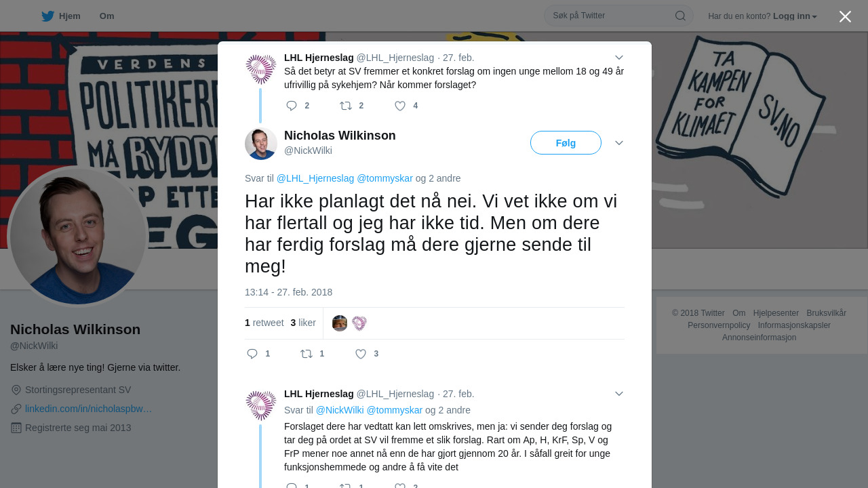
Task: Open options chevron beside Følg button
Action: 618,143
